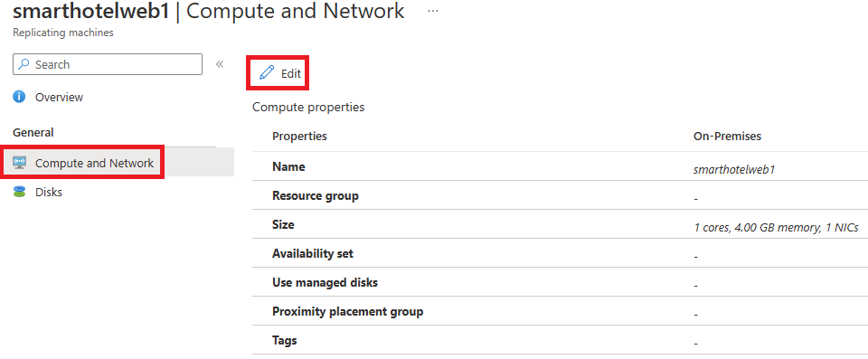
Task: Select the Size property row
Action: click(x=560, y=224)
